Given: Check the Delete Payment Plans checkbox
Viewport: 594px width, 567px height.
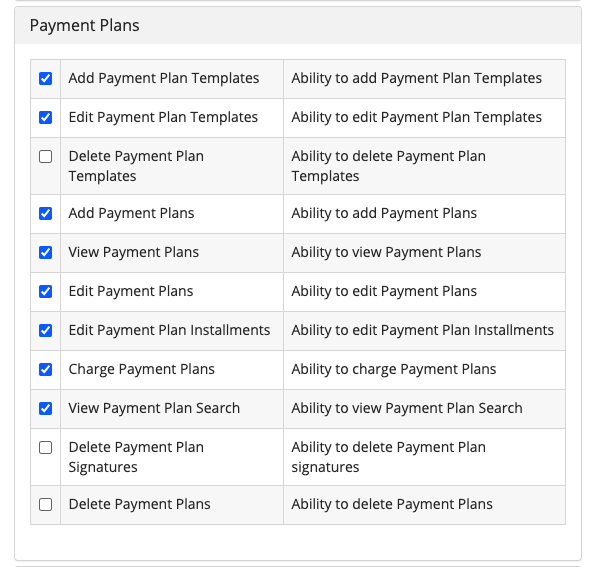Looking at the screenshot, I should 45,504.
